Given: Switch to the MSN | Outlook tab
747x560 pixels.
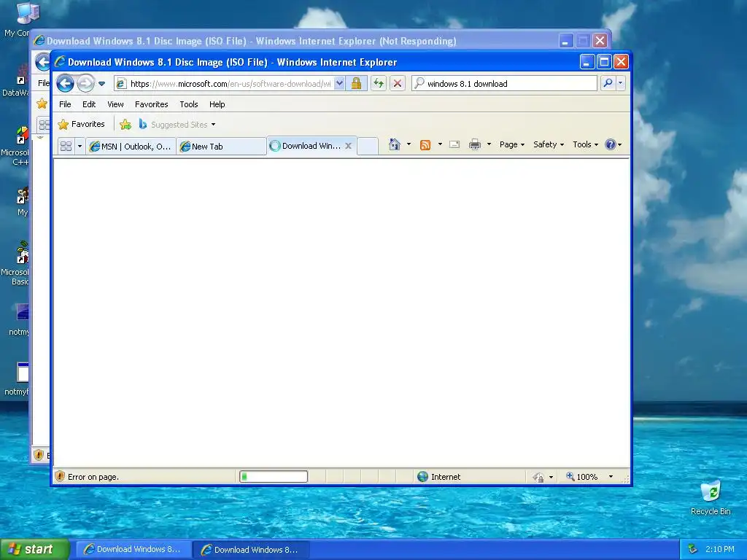Looking at the screenshot, I should (x=131, y=146).
